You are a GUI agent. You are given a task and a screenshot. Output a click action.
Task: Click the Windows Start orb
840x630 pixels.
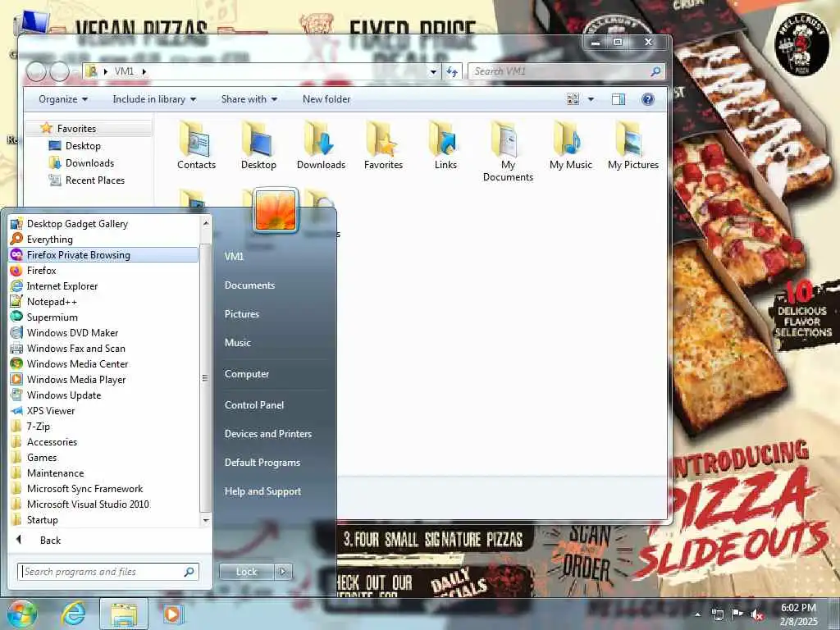(21, 614)
